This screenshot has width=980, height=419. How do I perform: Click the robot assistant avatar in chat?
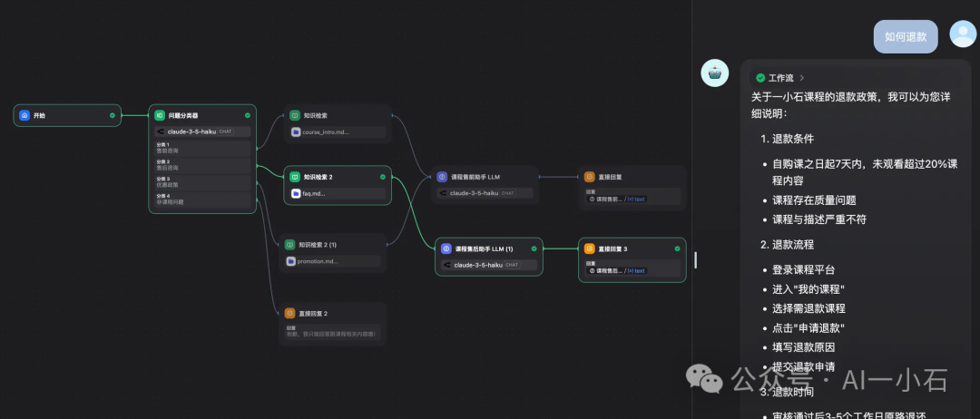point(714,73)
